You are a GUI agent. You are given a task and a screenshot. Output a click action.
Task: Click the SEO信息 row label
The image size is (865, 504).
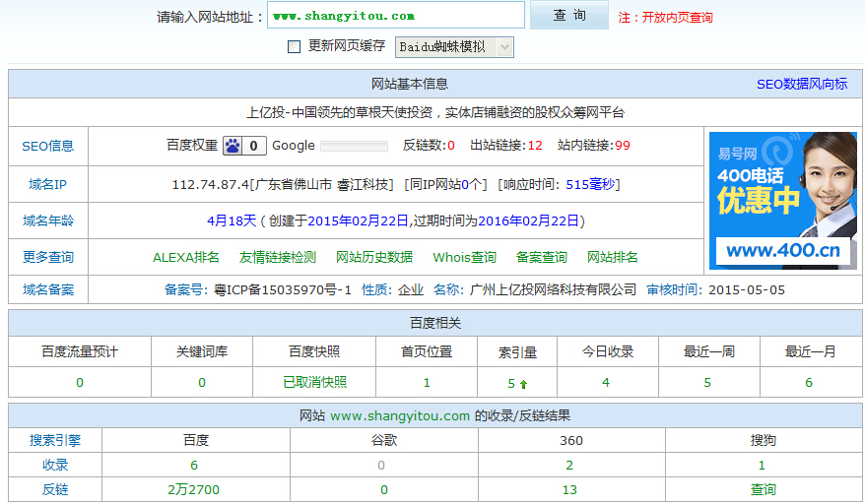pyautogui.click(x=48, y=146)
